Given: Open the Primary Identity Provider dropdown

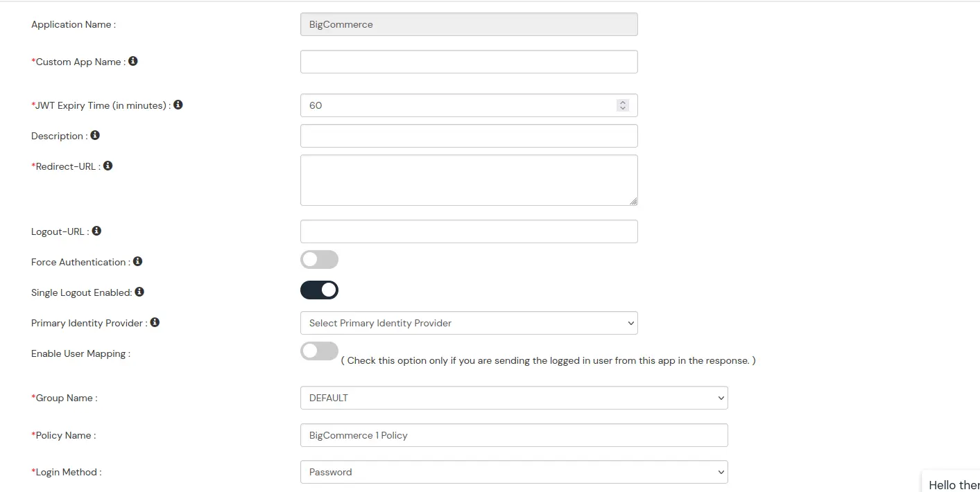Looking at the screenshot, I should (x=469, y=322).
